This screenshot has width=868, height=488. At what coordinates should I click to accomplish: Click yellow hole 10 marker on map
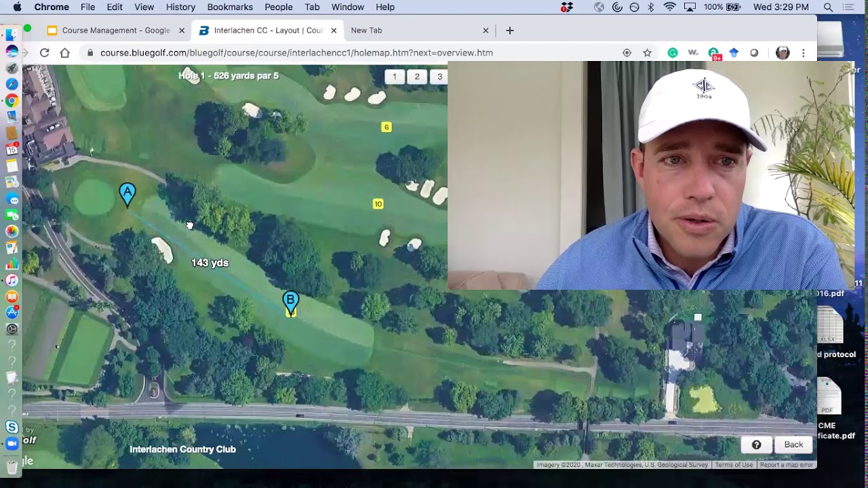pos(378,204)
